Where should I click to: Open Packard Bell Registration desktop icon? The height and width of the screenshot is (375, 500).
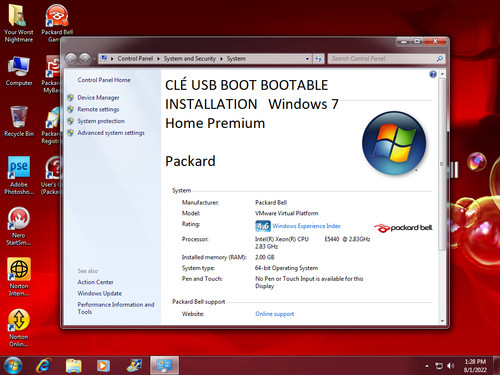tap(52, 126)
